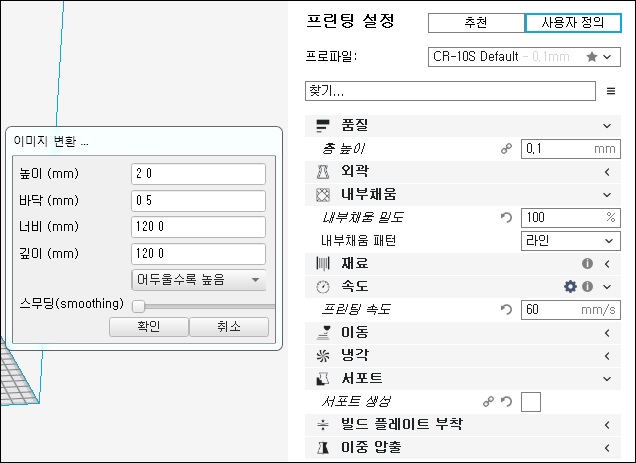
Task: Expand the 냉각 section chevron
Action: point(607,356)
